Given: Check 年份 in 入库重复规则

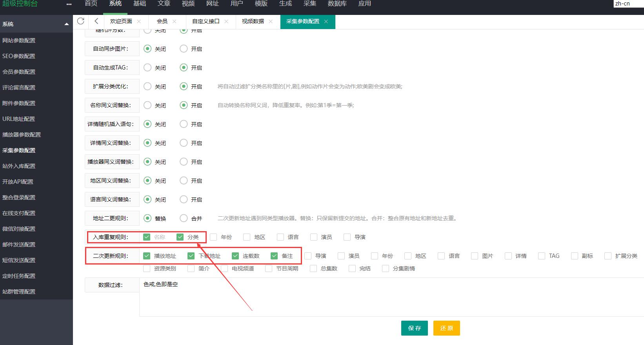Looking at the screenshot, I should (x=213, y=237).
